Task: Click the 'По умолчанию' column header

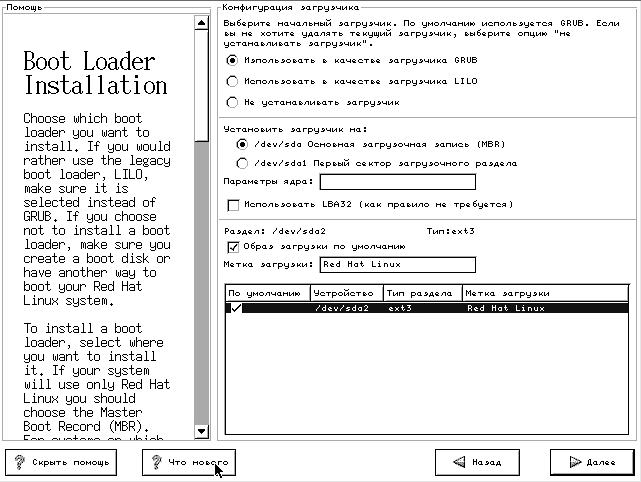Action: [266, 294]
